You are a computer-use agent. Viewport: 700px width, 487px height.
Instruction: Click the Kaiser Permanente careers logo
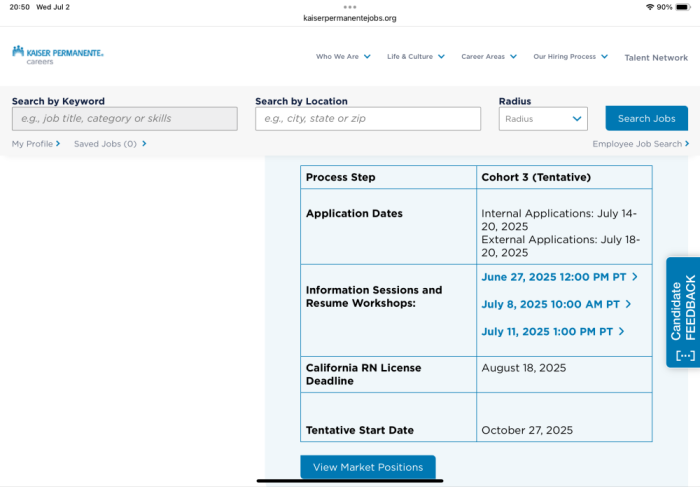tap(57, 54)
